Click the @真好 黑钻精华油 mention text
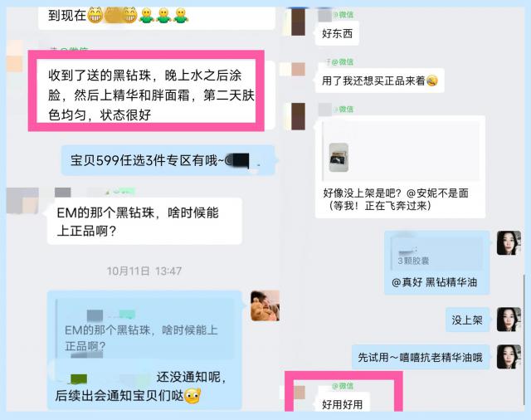The image size is (531, 420). (434, 282)
